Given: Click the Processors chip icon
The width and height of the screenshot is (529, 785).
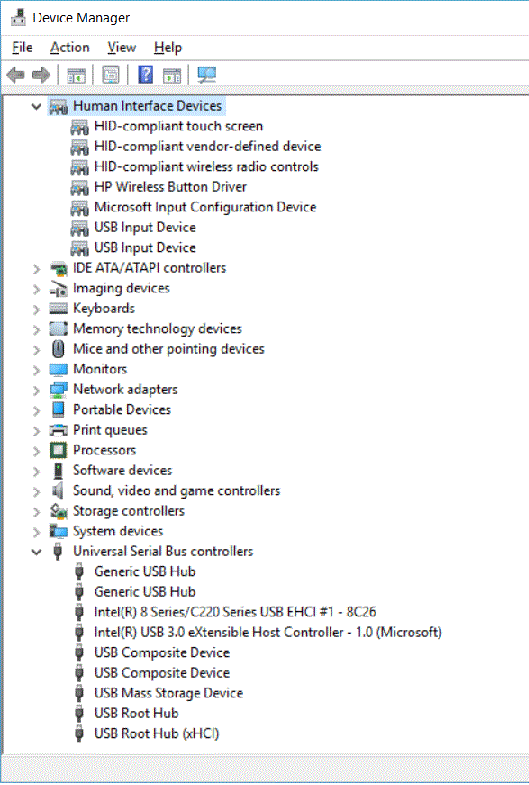Looking at the screenshot, I should 58,450.
